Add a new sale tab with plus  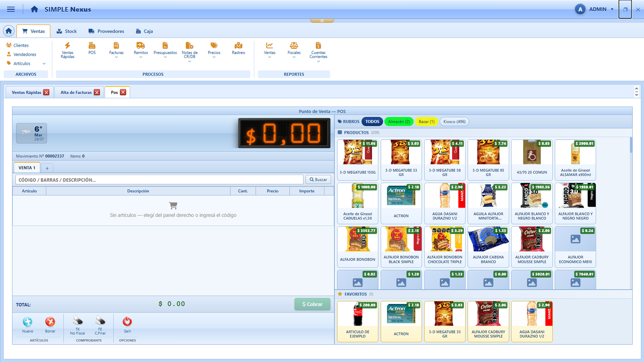tap(47, 168)
